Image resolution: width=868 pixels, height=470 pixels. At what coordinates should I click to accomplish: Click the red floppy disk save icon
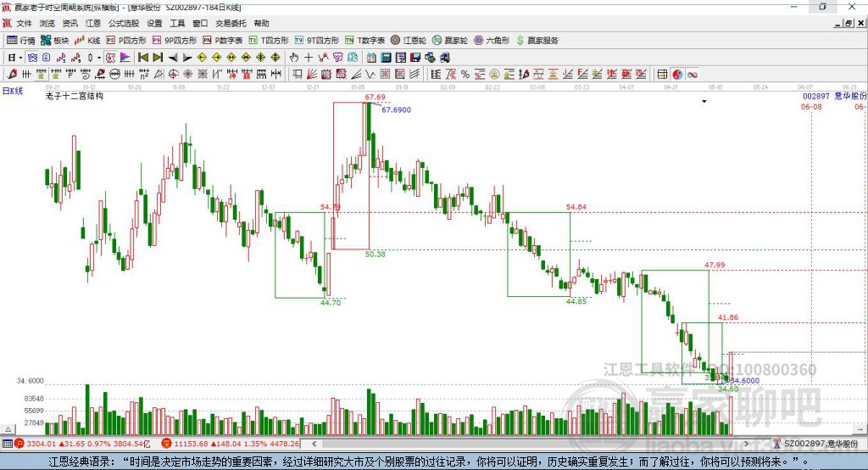click(x=415, y=58)
